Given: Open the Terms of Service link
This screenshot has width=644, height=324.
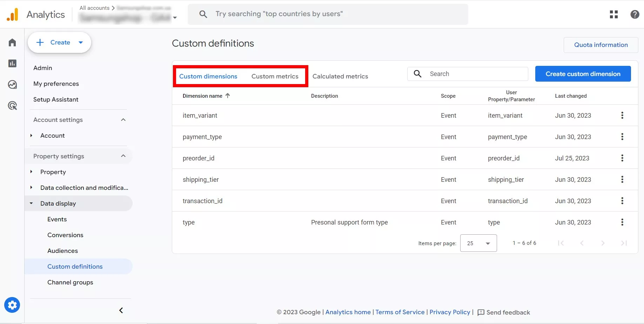Looking at the screenshot, I should click(400, 312).
